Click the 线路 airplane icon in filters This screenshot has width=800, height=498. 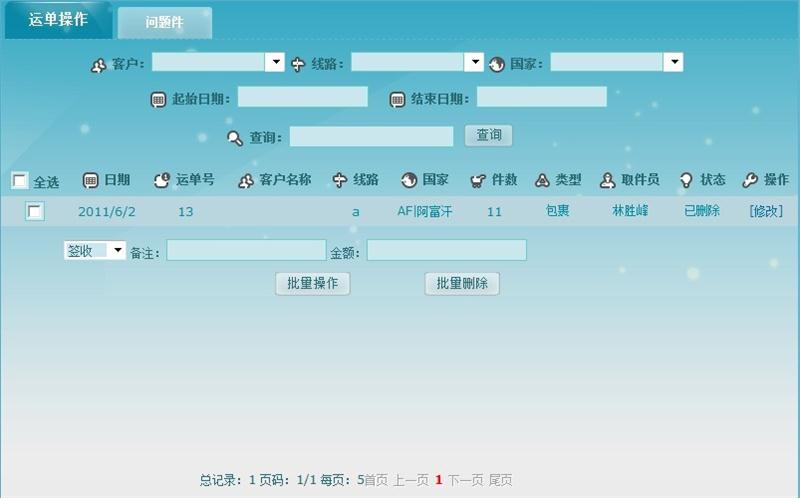(x=298, y=64)
